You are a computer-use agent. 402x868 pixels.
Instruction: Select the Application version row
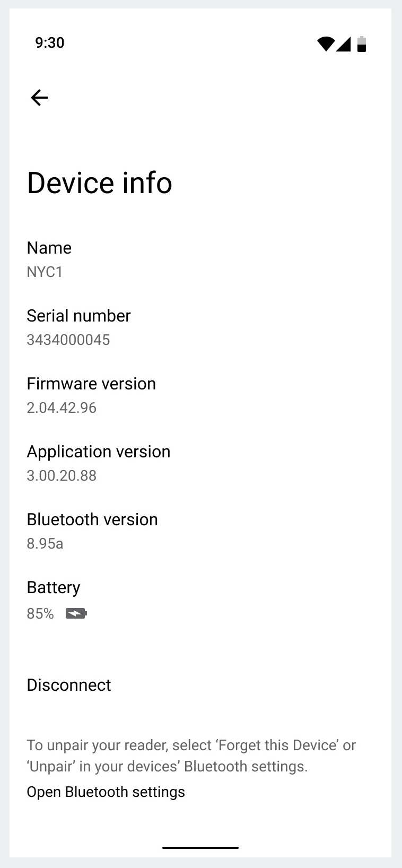coord(200,463)
